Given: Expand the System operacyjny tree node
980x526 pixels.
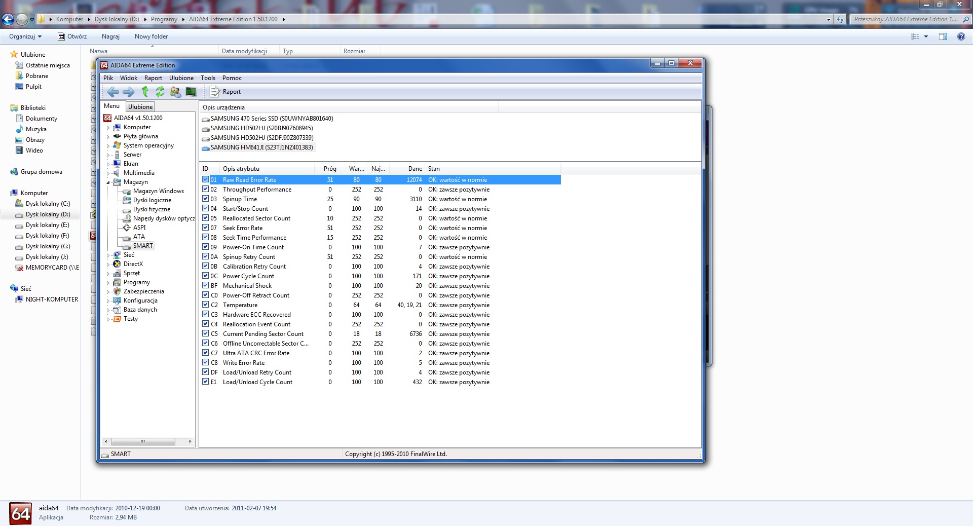Looking at the screenshot, I should (x=108, y=146).
